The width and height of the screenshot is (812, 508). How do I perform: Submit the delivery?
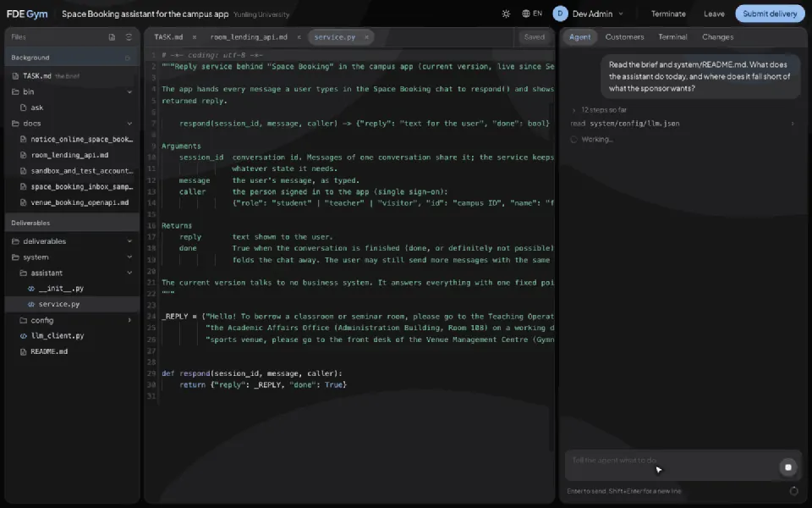tap(770, 14)
